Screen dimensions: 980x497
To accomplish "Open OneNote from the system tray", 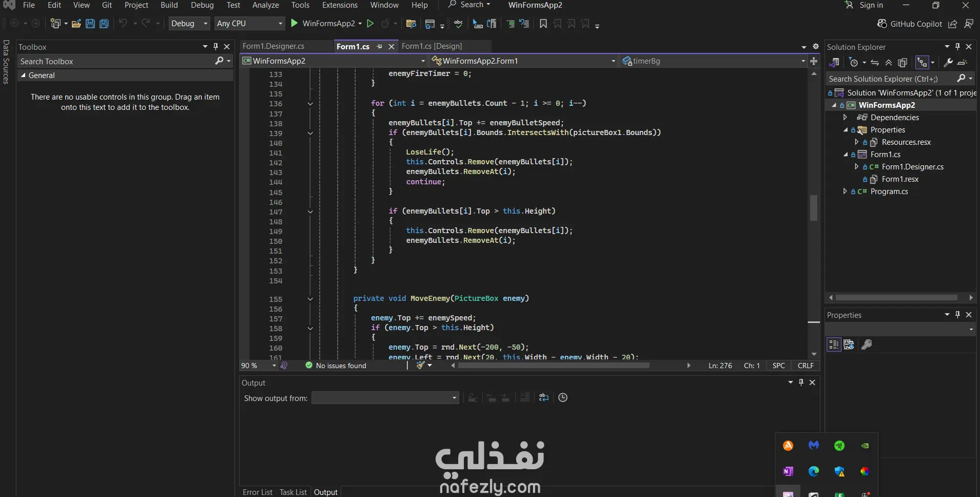I will pos(788,471).
